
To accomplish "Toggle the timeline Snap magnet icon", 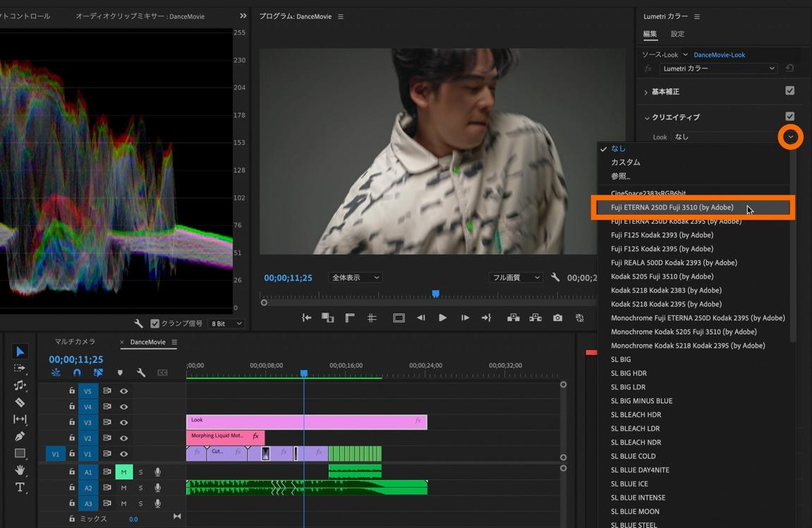I will pos(77,373).
